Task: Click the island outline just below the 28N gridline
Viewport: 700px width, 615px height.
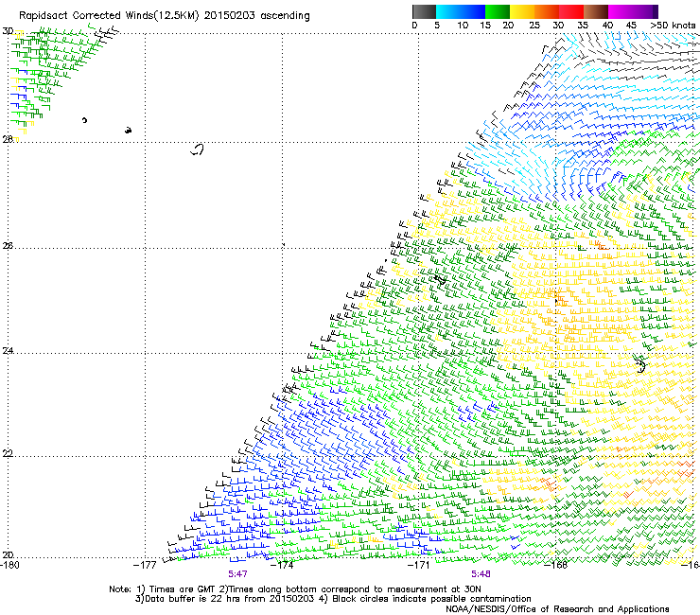Action: (x=198, y=149)
